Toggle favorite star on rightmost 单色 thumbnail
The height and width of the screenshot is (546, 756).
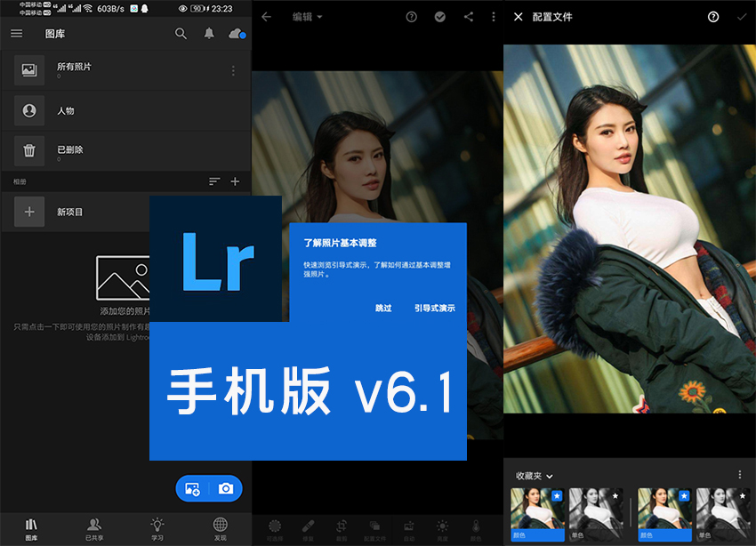point(743,495)
